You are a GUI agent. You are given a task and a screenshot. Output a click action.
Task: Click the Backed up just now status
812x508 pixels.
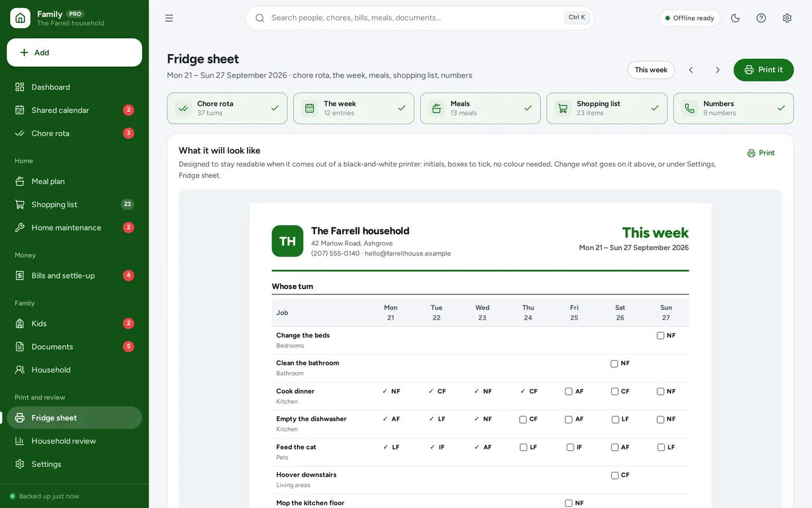(x=45, y=496)
